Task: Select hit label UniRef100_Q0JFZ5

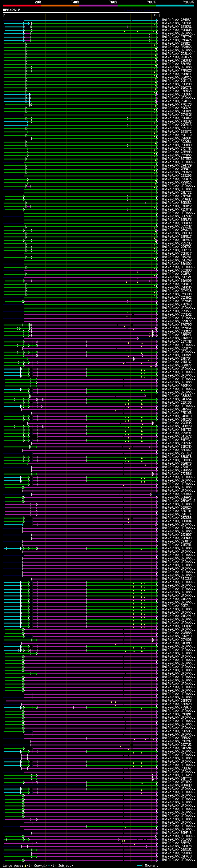Action: pyautogui.click(x=177, y=57)
